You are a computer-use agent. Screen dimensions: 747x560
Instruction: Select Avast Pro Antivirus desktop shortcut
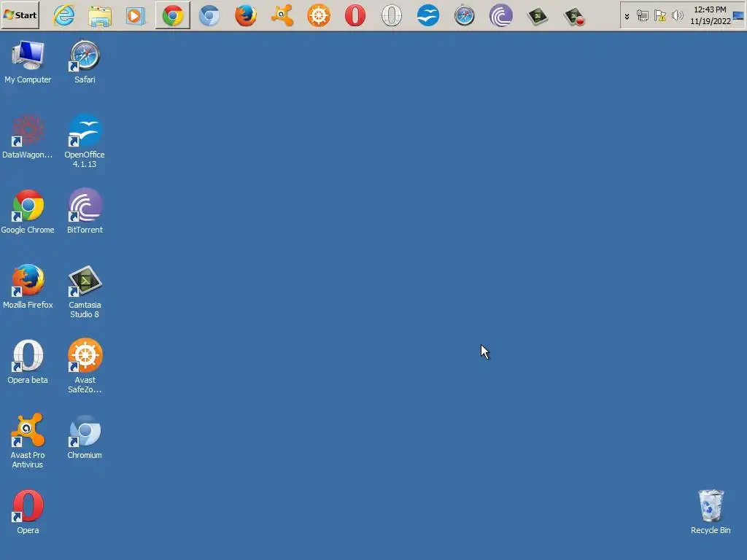(x=28, y=441)
